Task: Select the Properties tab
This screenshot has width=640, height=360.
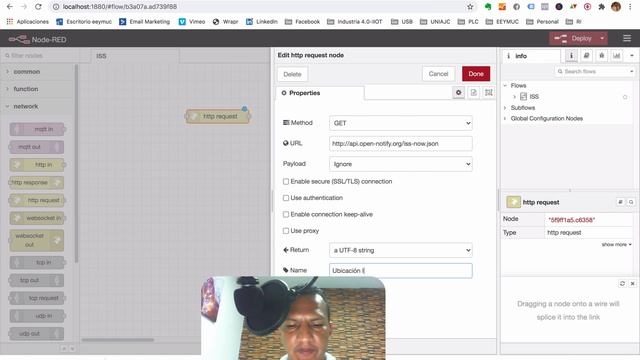Action: [x=320, y=93]
